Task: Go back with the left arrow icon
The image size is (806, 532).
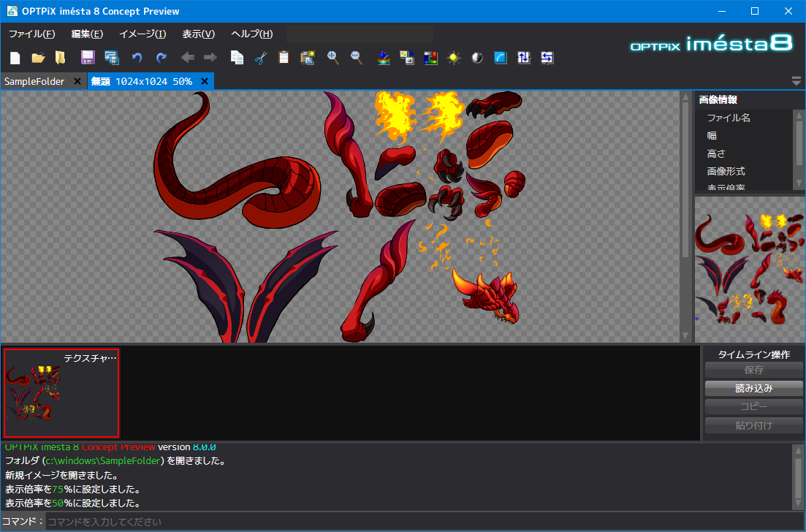Action: coord(188,58)
